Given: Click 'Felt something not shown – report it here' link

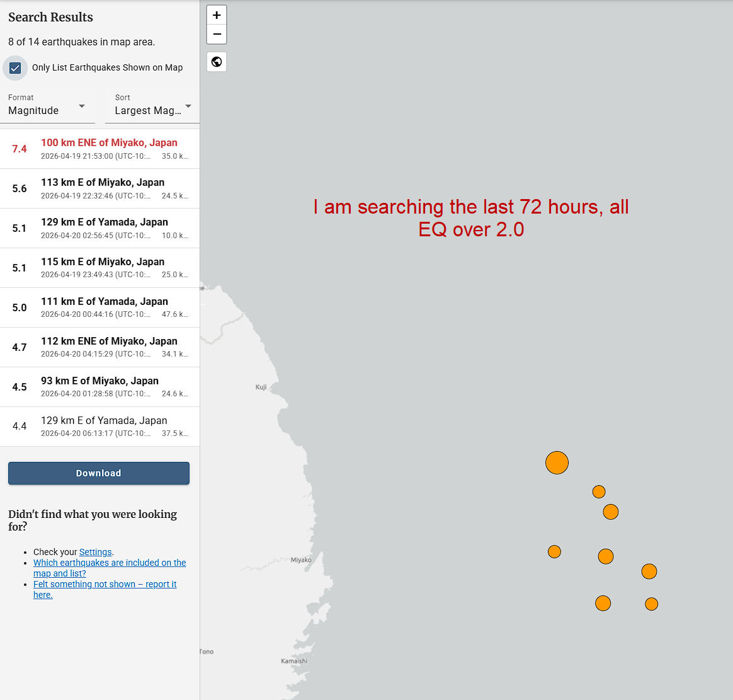Looking at the screenshot, I should point(105,584).
